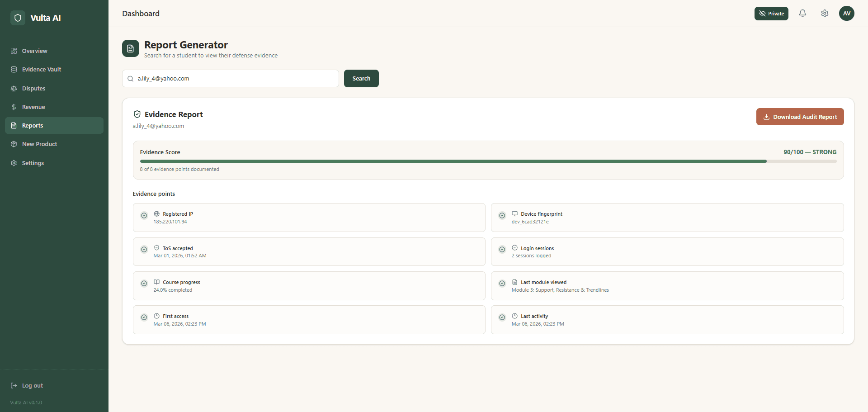868x412 pixels.
Task: Open the Evidence Vault page
Action: click(42, 70)
